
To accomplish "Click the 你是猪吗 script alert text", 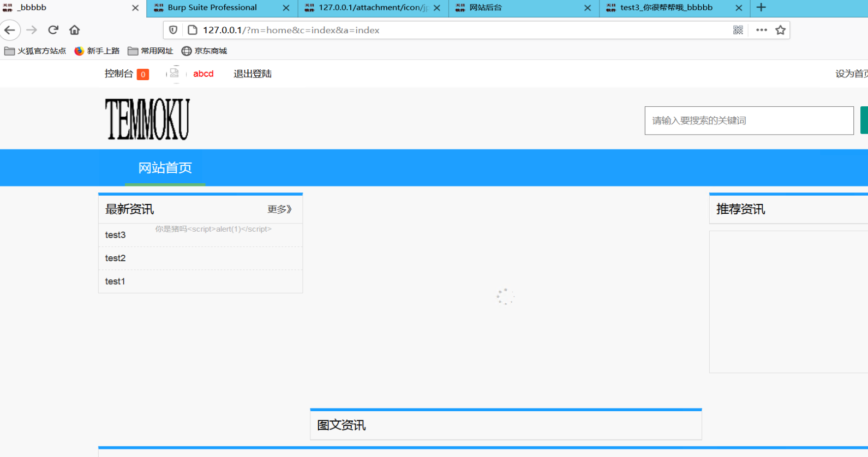I will [x=213, y=229].
